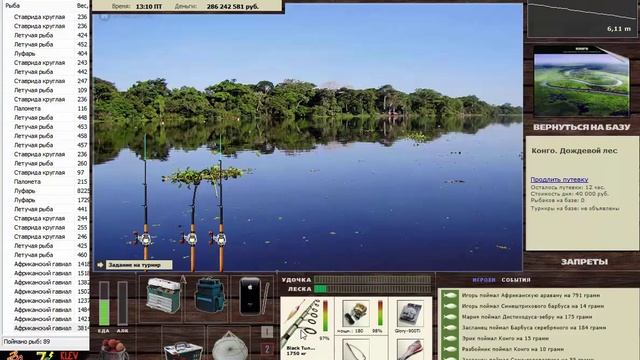Click the arrow icon beside Задание на турнир
Viewport: 640px width, 360px height.
click(100, 265)
